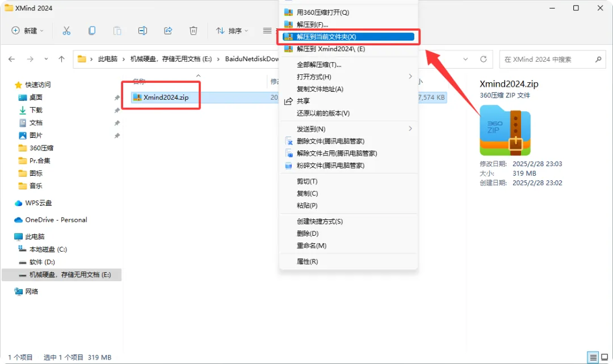Click the 360 ZIP preview thumbnail
The width and height of the screenshot is (613, 364).
(x=505, y=130)
